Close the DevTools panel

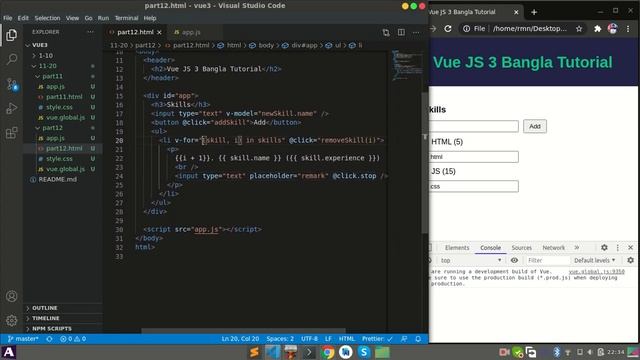[x=631, y=247]
